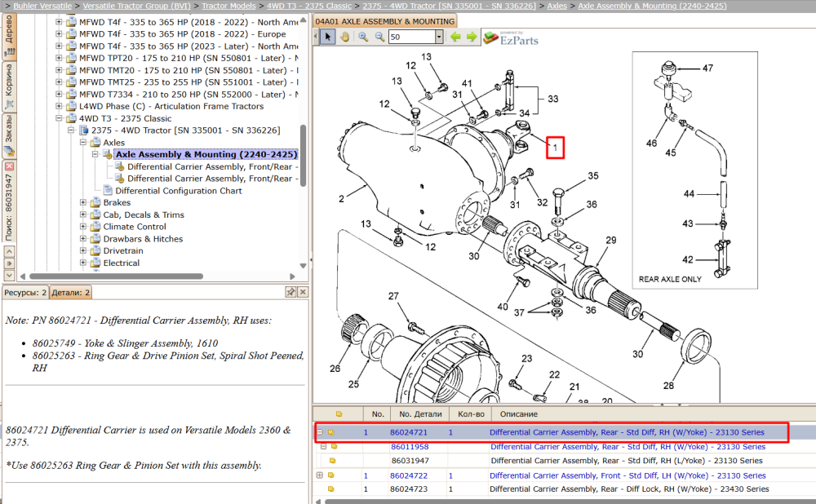
Task: Select Differential Configuration Chart tree item
Action: coord(179,191)
